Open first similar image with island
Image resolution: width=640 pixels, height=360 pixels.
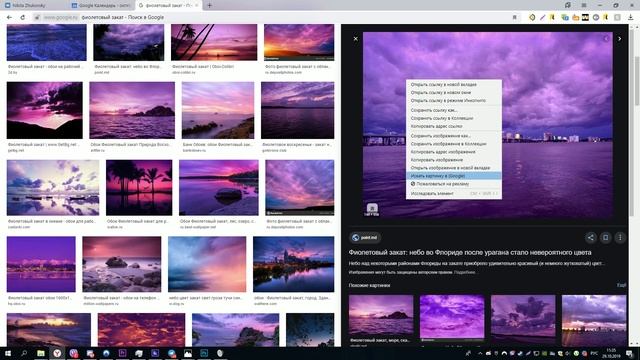point(381,316)
